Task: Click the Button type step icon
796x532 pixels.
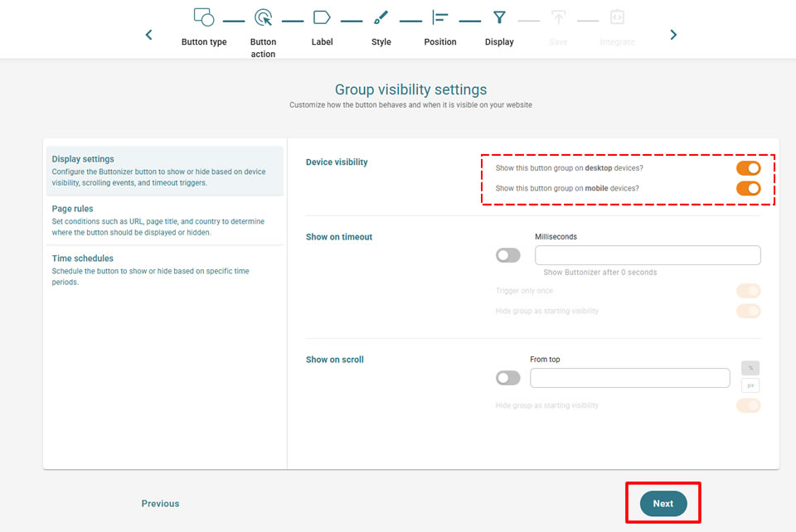Action: [204, 17]
